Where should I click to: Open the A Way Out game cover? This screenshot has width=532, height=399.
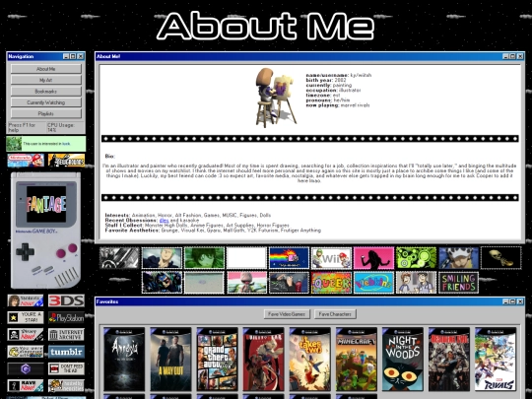[170, 360]
